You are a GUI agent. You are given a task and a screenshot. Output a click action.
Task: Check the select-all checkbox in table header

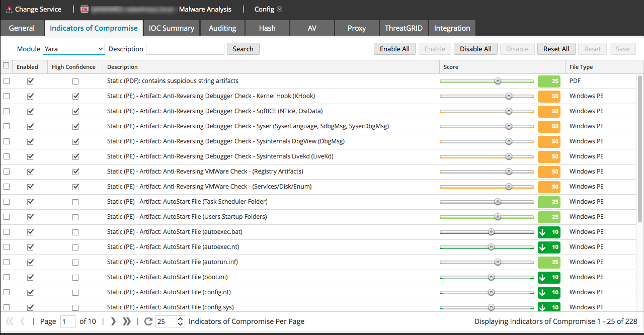[6, 66]
